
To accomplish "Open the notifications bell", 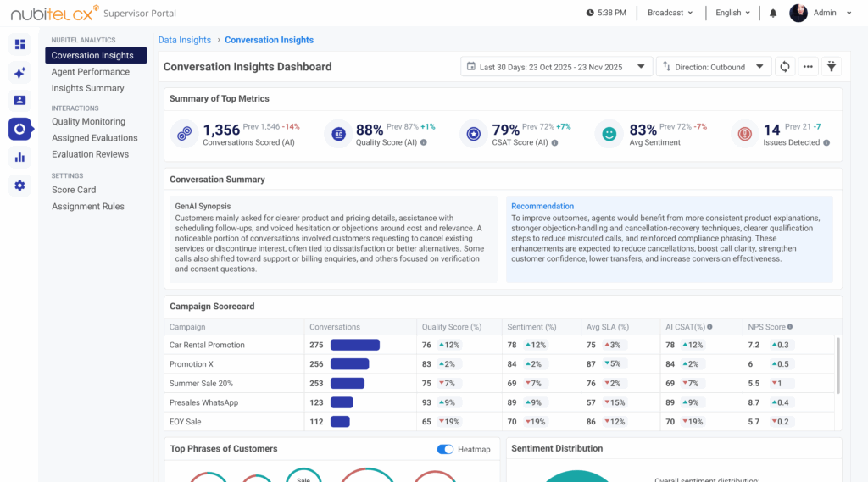I will point(773,14).
